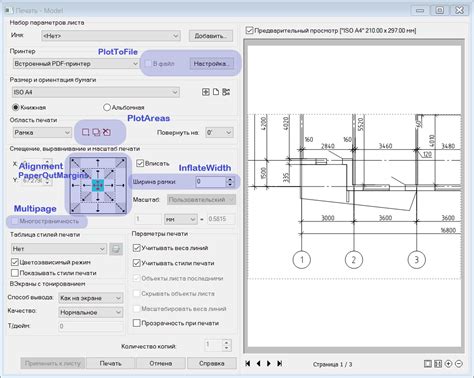Click the Ширина рамки input field
Viewport: 474px width, 378px height.
pyautogui.click(x=211, y=182)
